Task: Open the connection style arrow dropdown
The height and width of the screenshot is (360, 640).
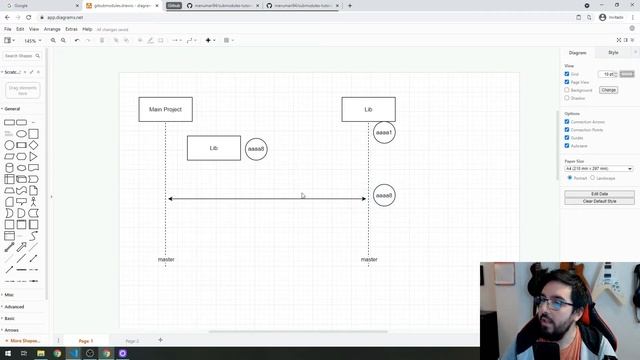Action: click(176, 40)
